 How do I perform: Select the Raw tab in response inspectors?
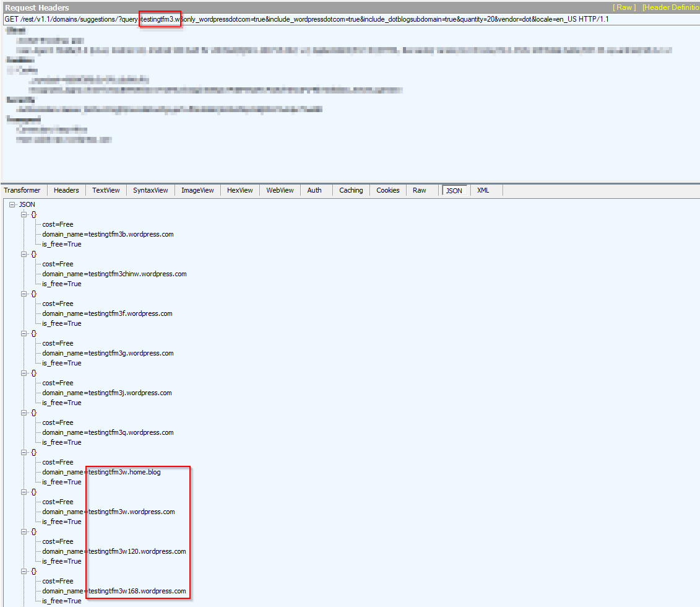tap(419, 190)
